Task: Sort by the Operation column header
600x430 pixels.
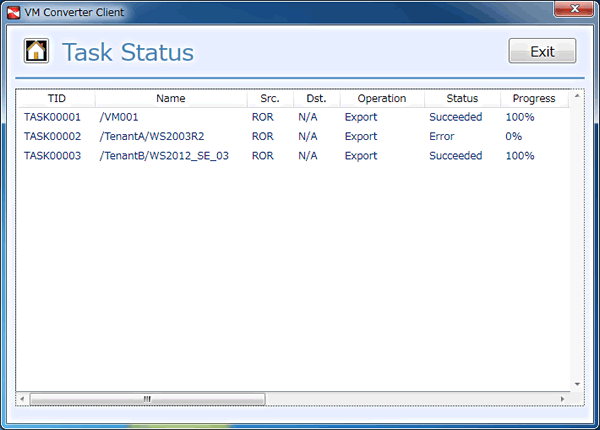Action: pos(382,99)
